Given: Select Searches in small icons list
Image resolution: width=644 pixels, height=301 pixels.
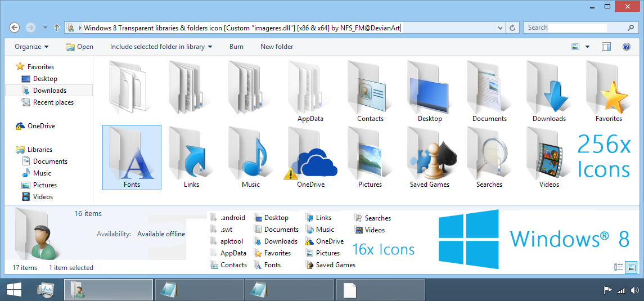Looking at the screenshot, I should pos(373,218).
